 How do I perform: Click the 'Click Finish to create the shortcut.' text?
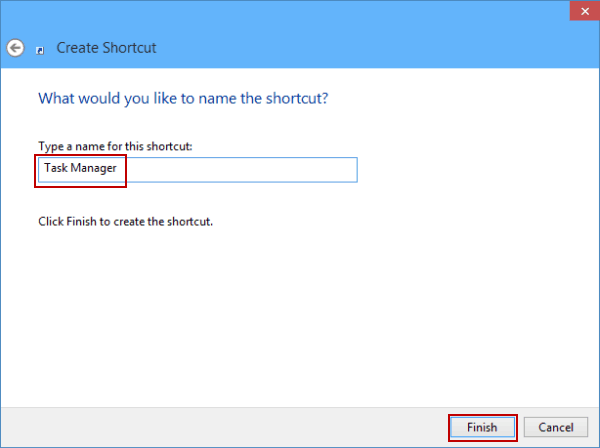(126, 222)
